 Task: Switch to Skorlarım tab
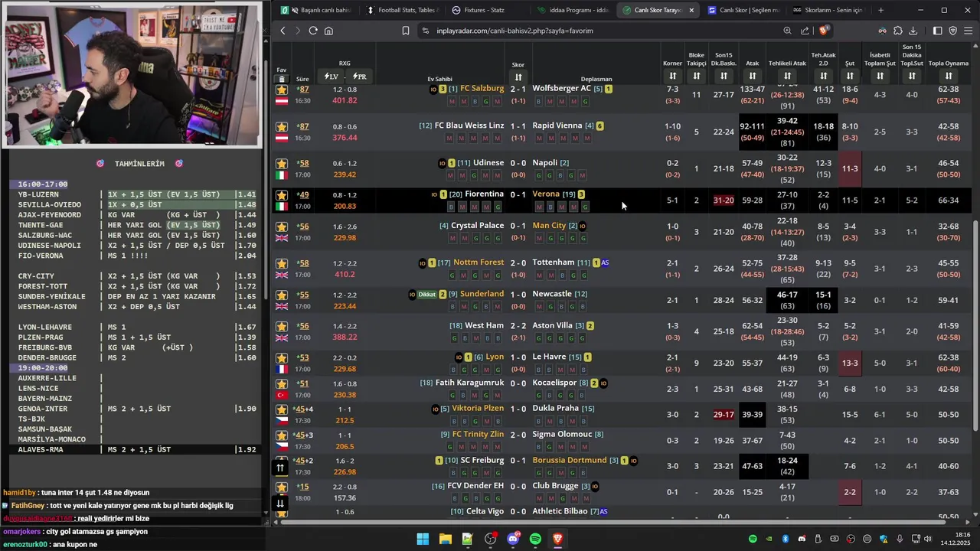click(x=828, y=10)
